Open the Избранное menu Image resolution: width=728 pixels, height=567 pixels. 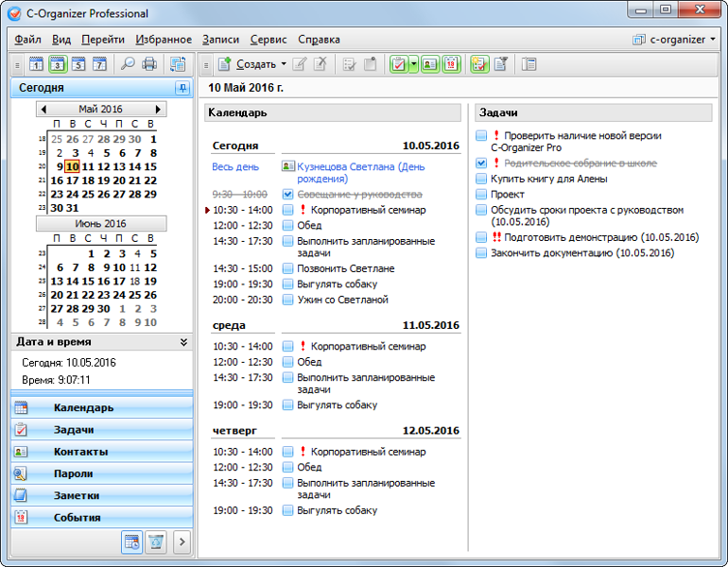pyautogui.click(x=164, y=40)
